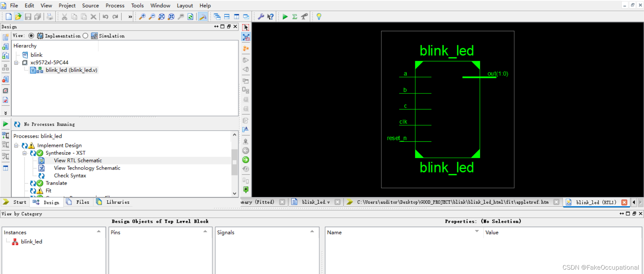Image resolution: width=644 pixels, height=274 pixels.
Task: Cut with the scissors icon
Action: [x=64, y=17]
